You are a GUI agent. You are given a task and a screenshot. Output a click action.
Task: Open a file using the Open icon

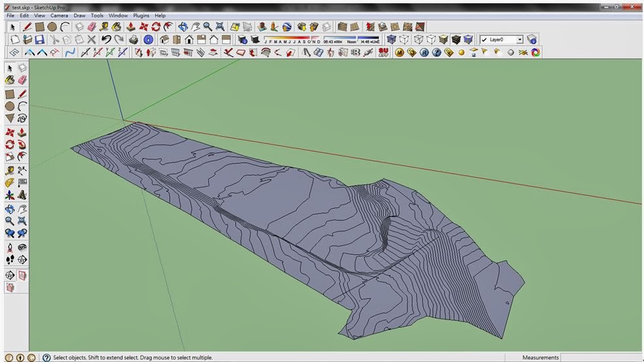27,39
